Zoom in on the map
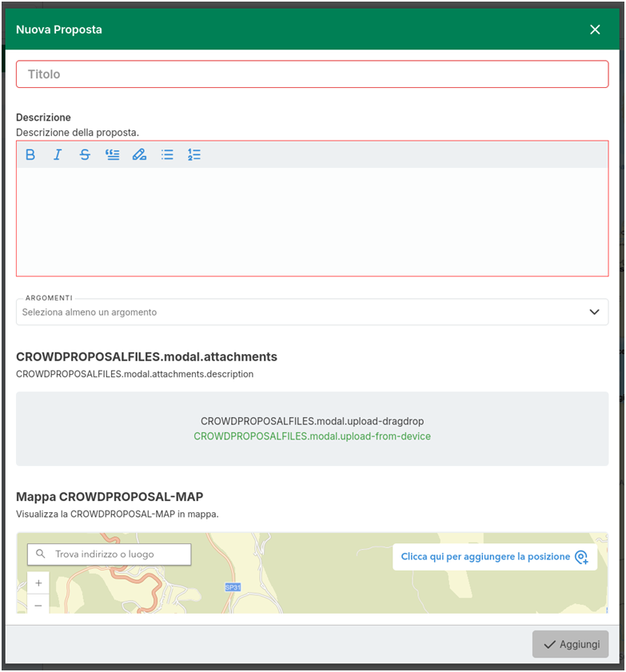 pyautogui.click(x=38, y=583)
